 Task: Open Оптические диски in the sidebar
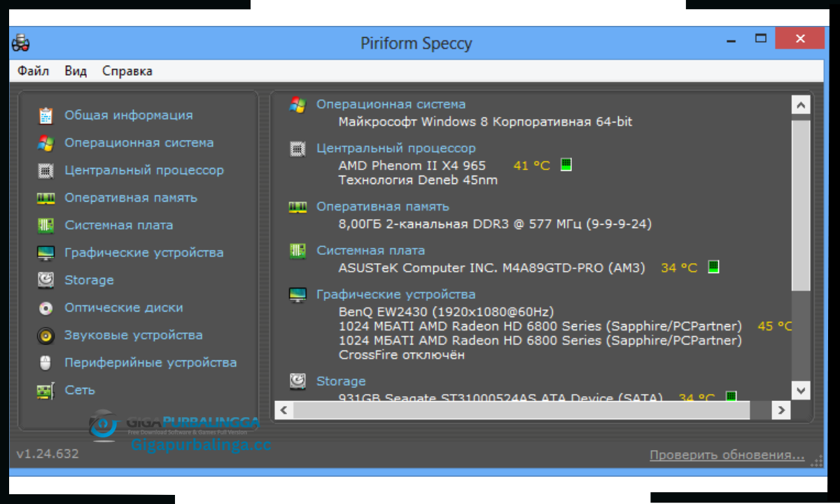pos(124,308)
